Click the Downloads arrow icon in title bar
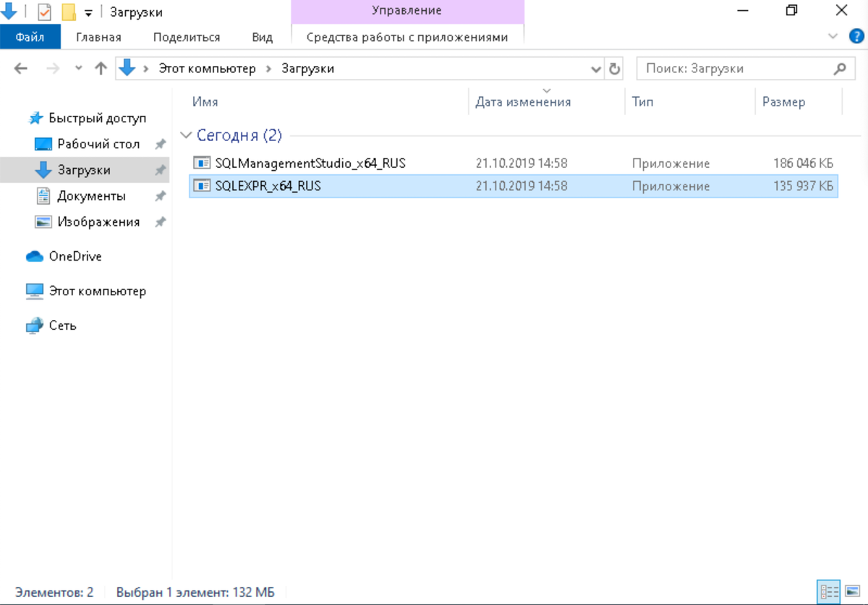 (9, 12)
